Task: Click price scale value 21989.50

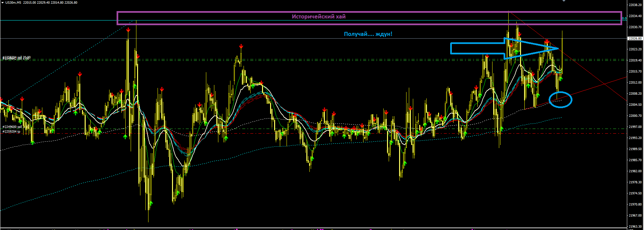Action: point(635,149)
